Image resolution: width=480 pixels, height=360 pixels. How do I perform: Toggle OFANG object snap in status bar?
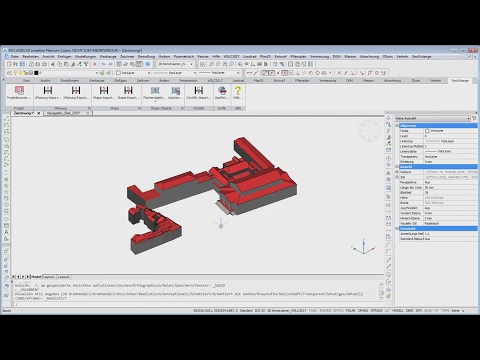[x=363, y=310]
